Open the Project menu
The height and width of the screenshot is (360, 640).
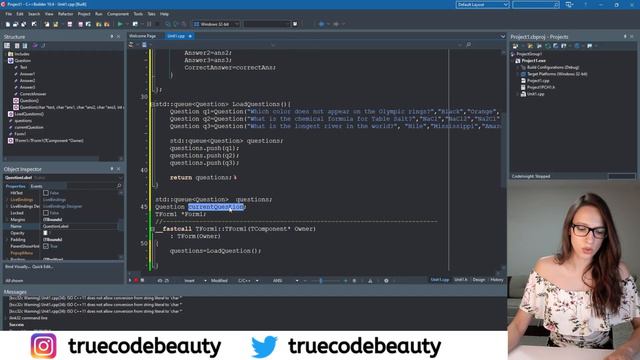[x=84, y=14]
